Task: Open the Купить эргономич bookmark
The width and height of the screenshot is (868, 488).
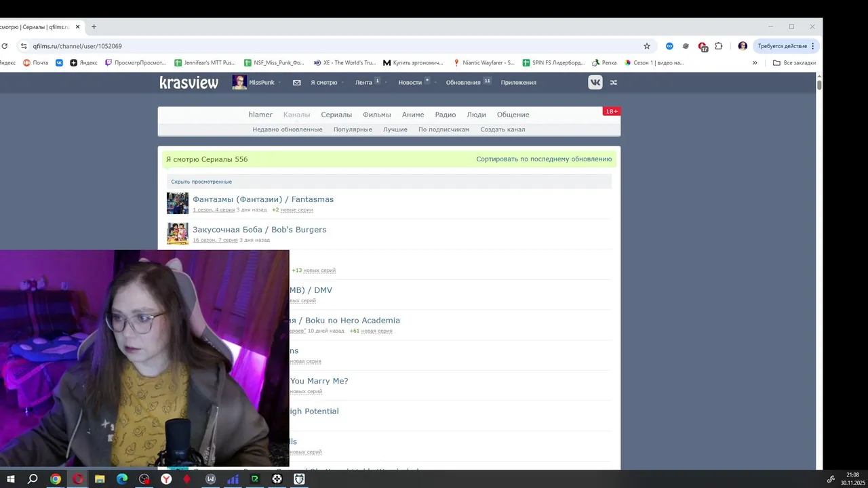Action: coord(413,62)
